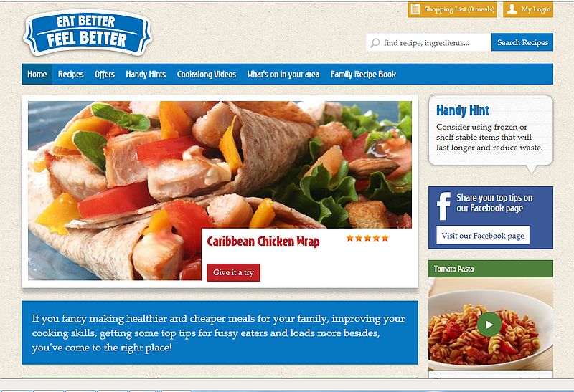
Task: Select the Home menu item
Action: [37, 75]
